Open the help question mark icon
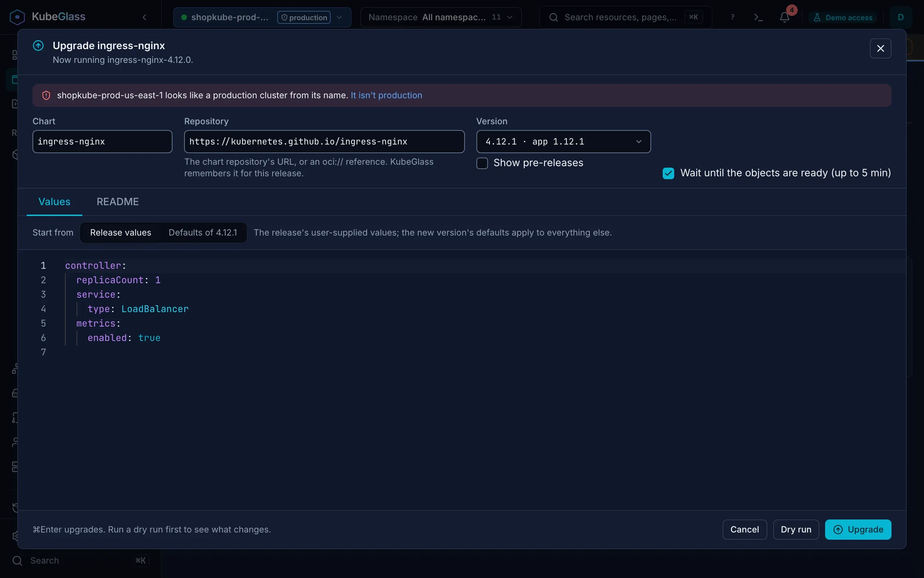This screenshot has width=924, height=578. [732, 17]
